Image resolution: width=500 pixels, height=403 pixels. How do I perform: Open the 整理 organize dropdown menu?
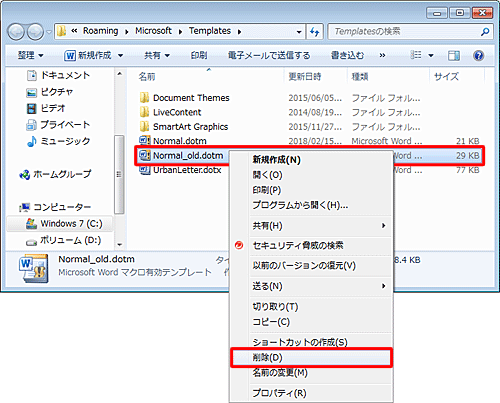[30, 55]
